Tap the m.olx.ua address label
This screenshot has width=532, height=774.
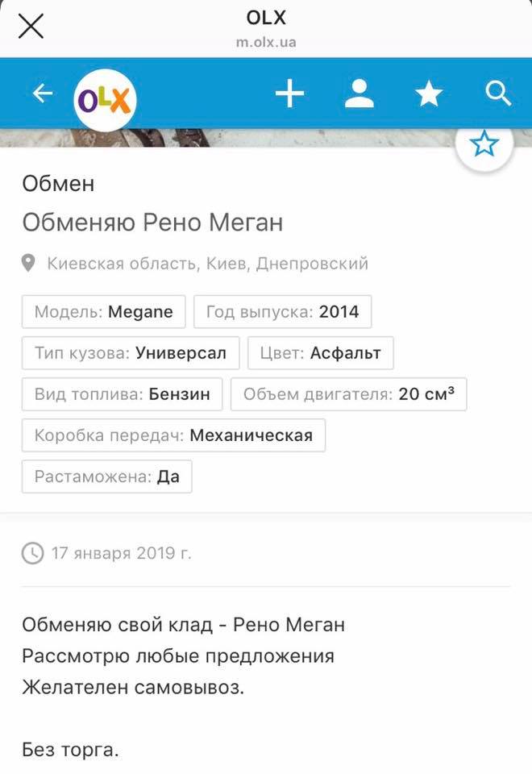(x=266, y=43)
